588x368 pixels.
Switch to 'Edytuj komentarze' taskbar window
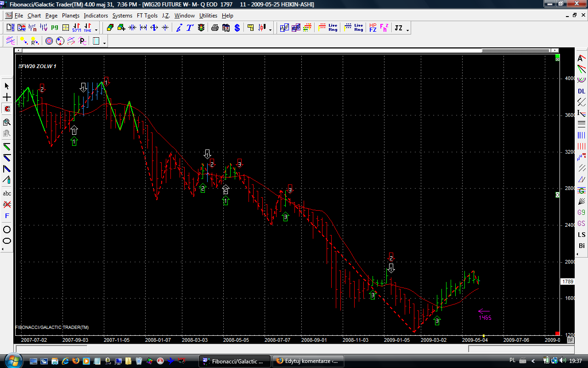(x=308, y=361)
